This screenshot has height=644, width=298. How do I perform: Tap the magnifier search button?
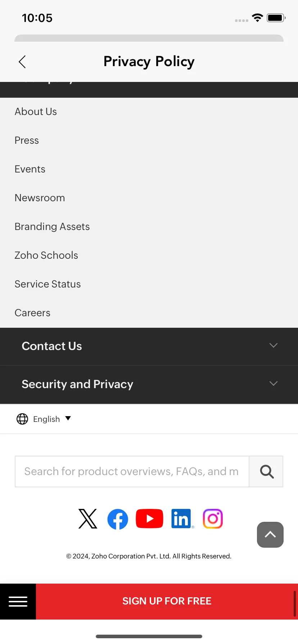click(x=266, y=471)
